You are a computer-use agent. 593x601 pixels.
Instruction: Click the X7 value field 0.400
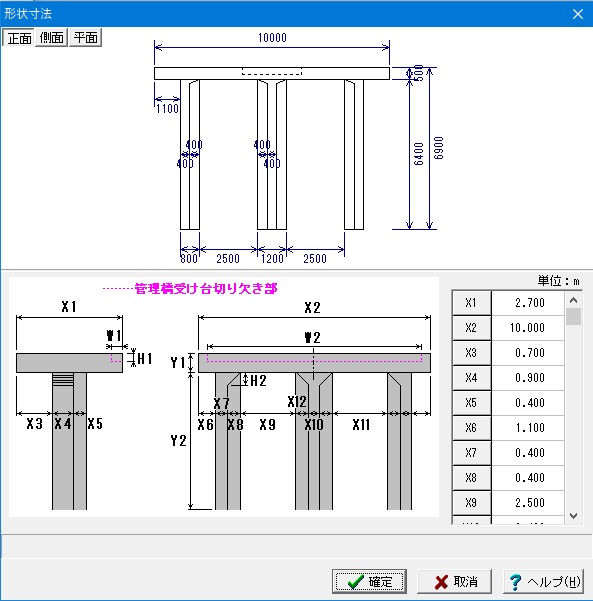[x=528, y=453]
